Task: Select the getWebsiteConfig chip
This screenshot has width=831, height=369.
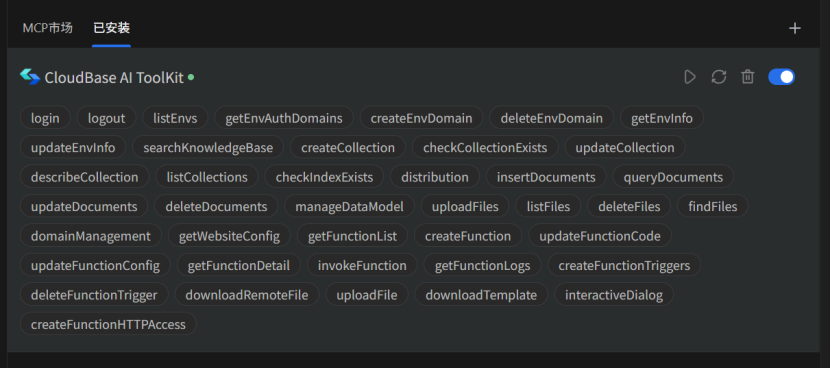Action: 229,236
